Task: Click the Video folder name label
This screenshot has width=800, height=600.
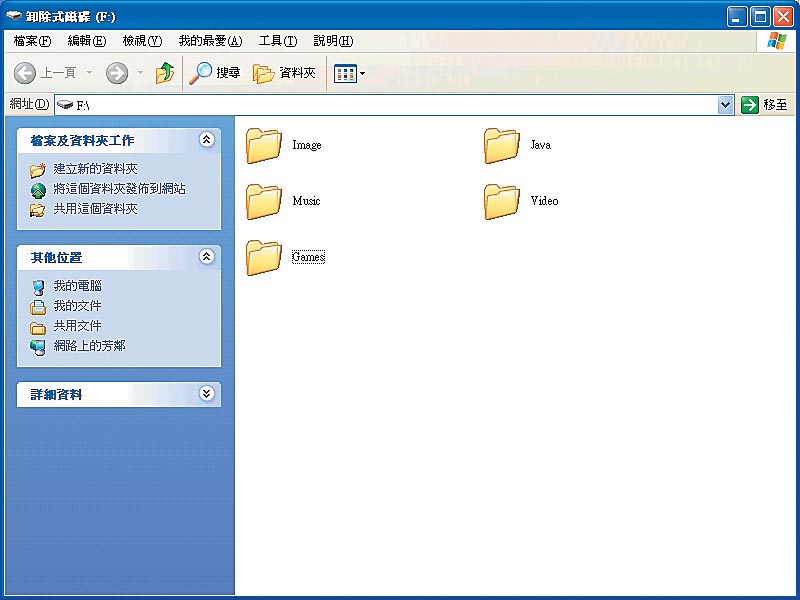Action: point(544,201)
